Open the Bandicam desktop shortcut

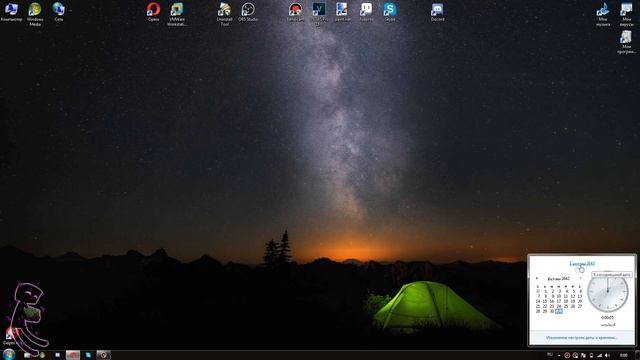pos(295,11)
